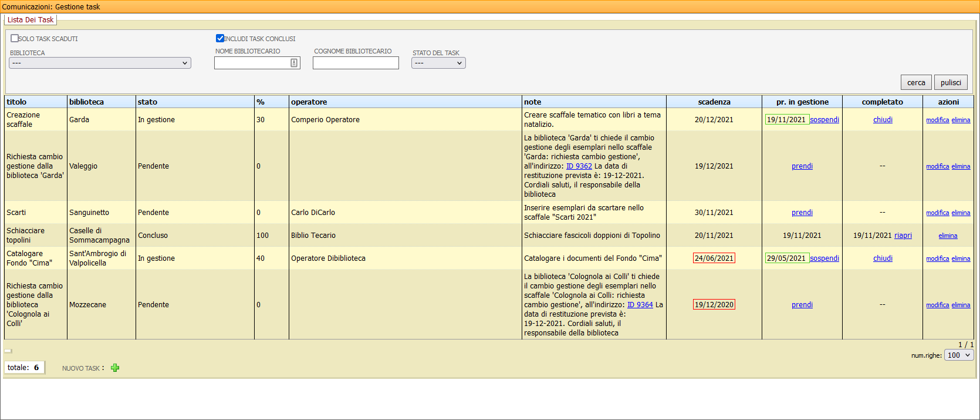Click into Cognome Bibliotecario text field
The width and height of the screenshot is (980, 420).
pyautogui.click(x=356, y=63)
